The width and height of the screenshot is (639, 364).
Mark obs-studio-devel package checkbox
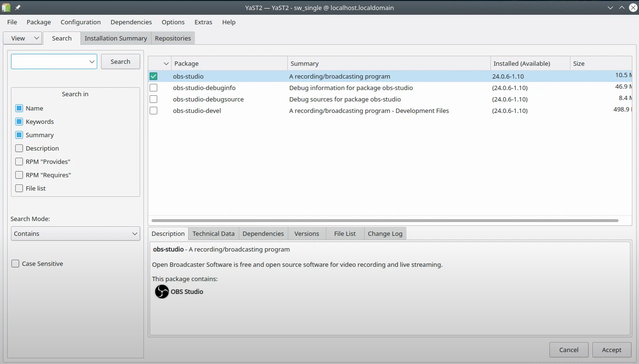pos(153,111)
